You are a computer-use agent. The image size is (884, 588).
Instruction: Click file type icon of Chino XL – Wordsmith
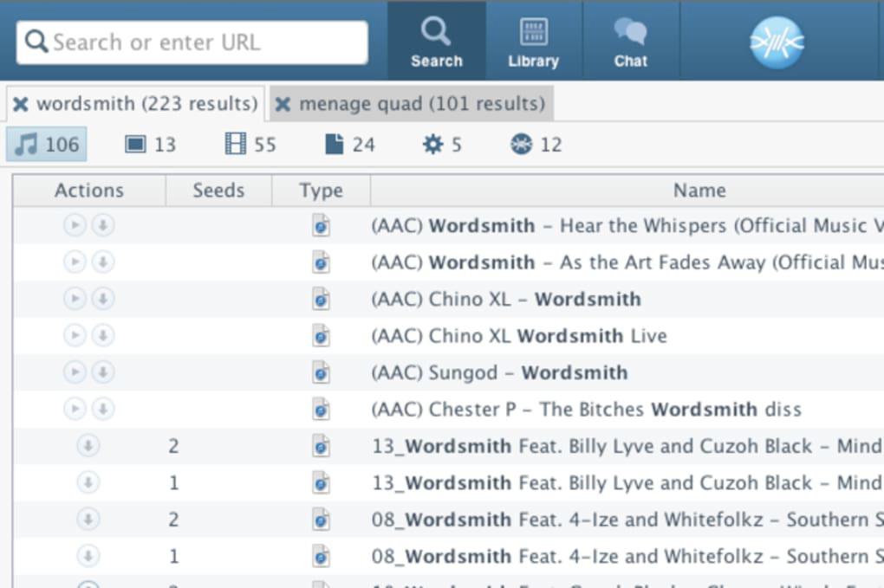click(x=321, y=299)
